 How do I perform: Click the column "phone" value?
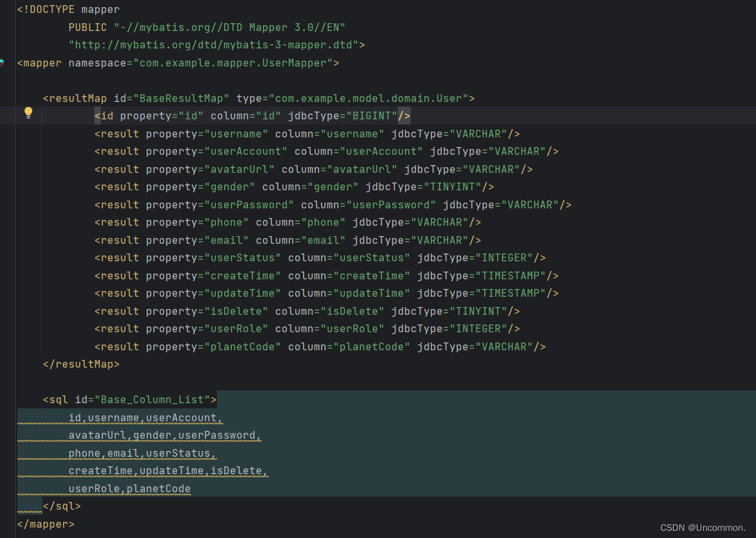click(x=323, y=223)
